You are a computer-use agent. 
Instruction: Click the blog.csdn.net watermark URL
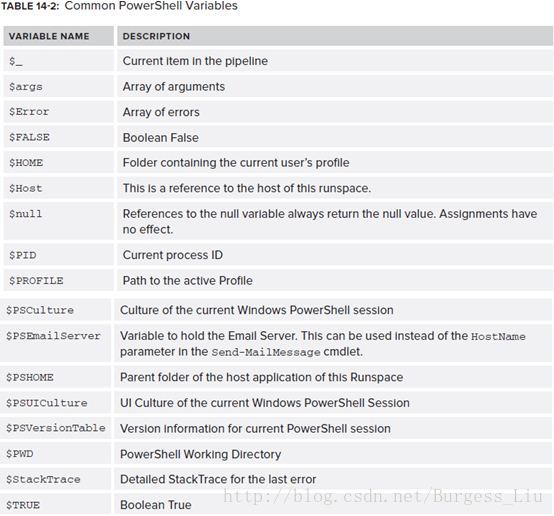click(x=383, y=496)
